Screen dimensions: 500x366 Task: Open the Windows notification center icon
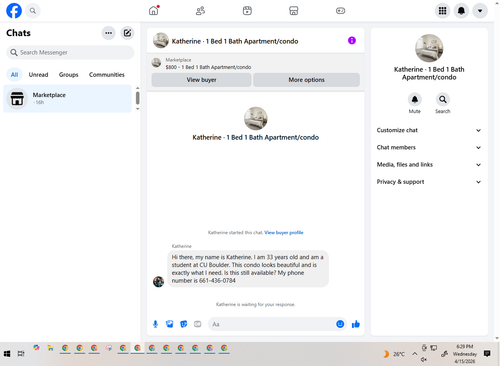(x=487, y=354)
